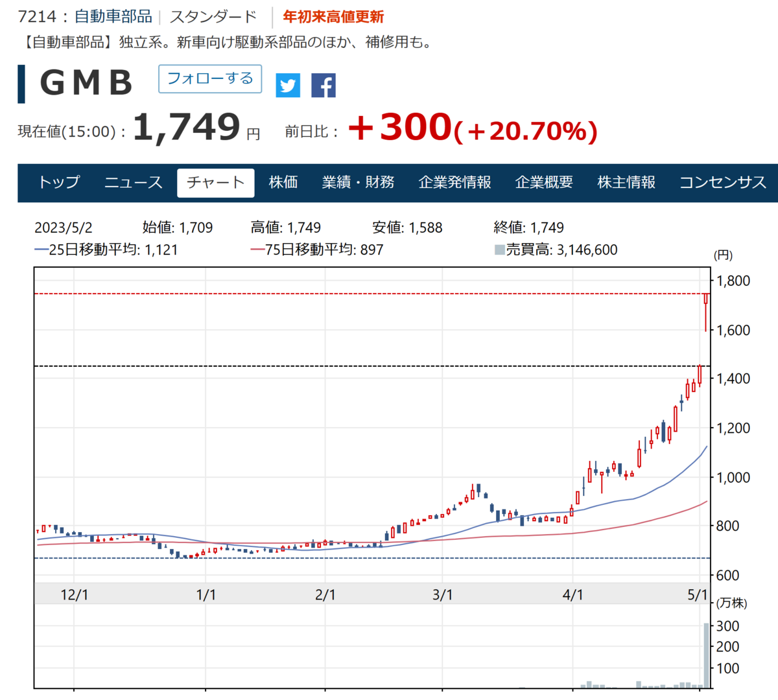Viewport: 778px width, 700px height.
Task: Click the 終値: 1,749 close value
Action: (528, 227)
